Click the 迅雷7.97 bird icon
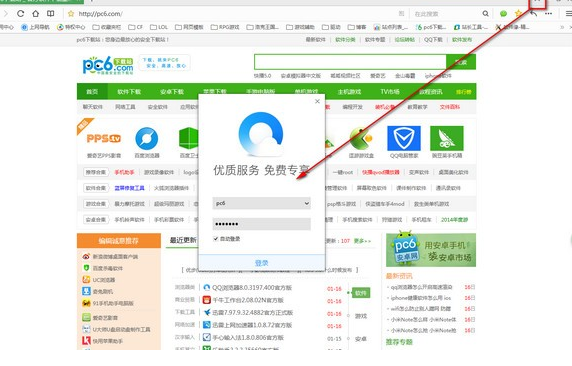This screenshot has width=572, height=366. tap(206, 312)
